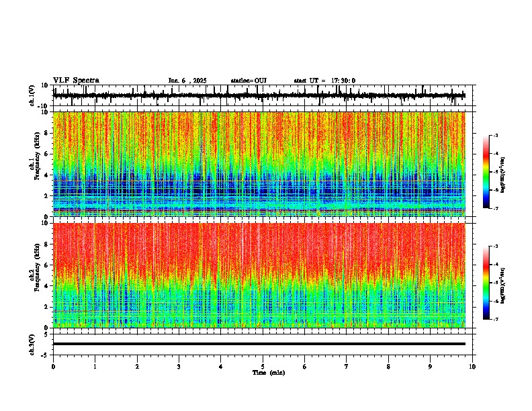Click the time axis tick label "6"

click(305, 367)
